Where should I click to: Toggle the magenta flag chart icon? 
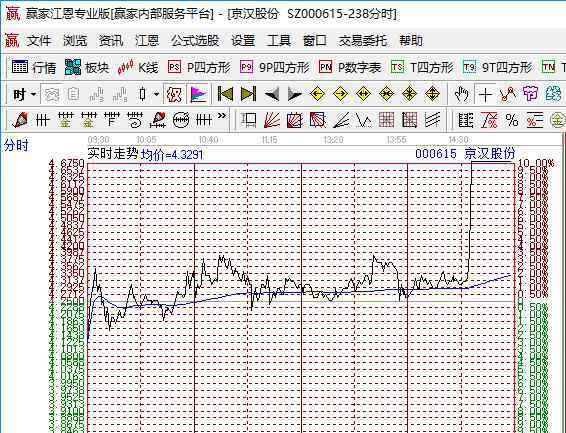click(199, 95)
